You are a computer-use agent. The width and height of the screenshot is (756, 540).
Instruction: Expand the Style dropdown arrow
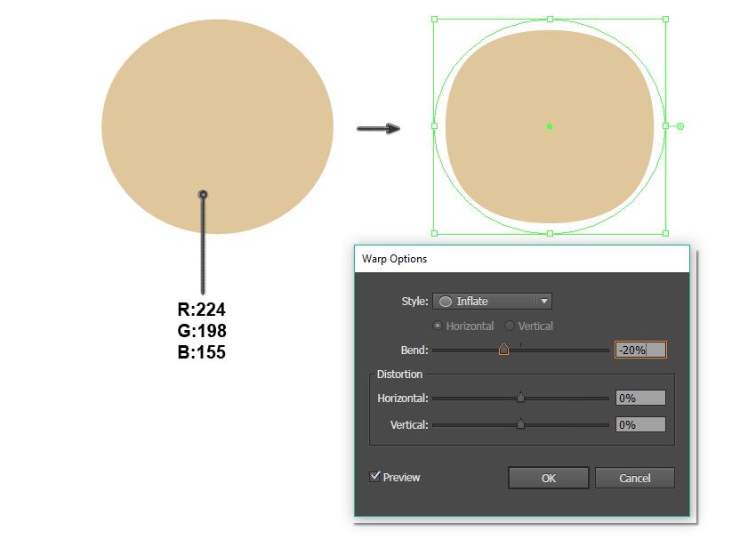coord(543,302)
